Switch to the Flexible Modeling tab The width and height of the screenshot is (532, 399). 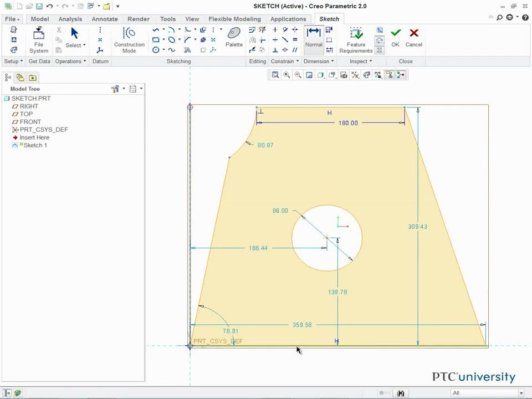point(235,19)
